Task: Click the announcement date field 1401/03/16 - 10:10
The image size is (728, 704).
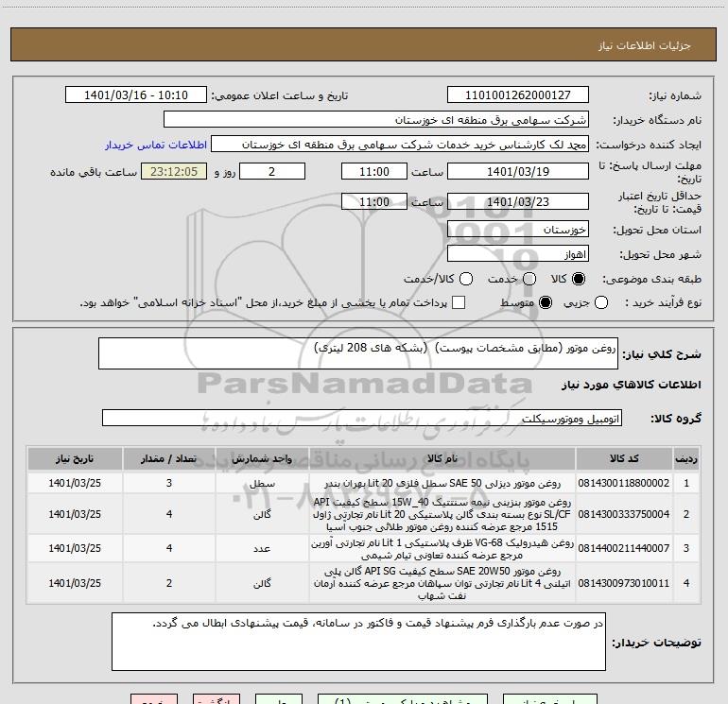Action: pos(136,95)
